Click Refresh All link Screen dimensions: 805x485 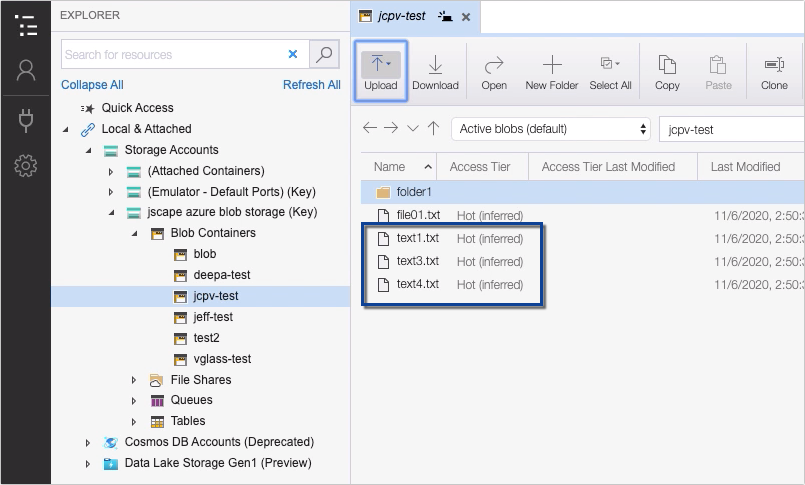311,85
